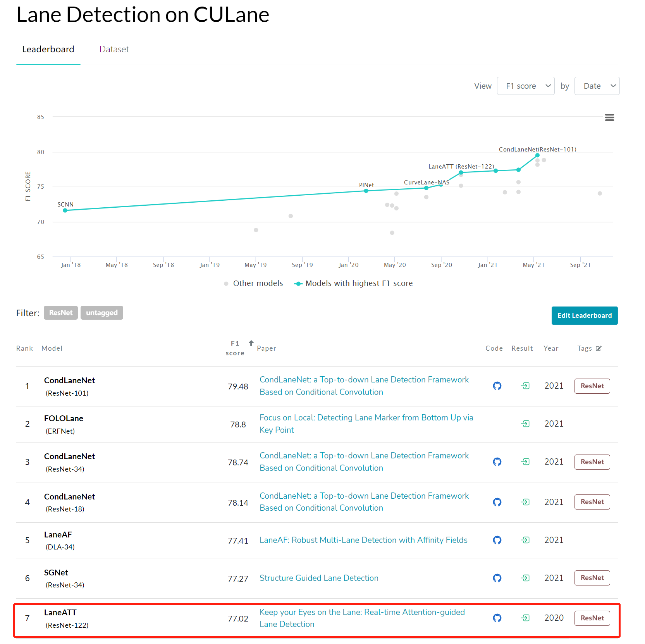View result icon for LaneATT row
Image resolution: width=645 pixels, height=644 pixels.
tap(525, 618)
